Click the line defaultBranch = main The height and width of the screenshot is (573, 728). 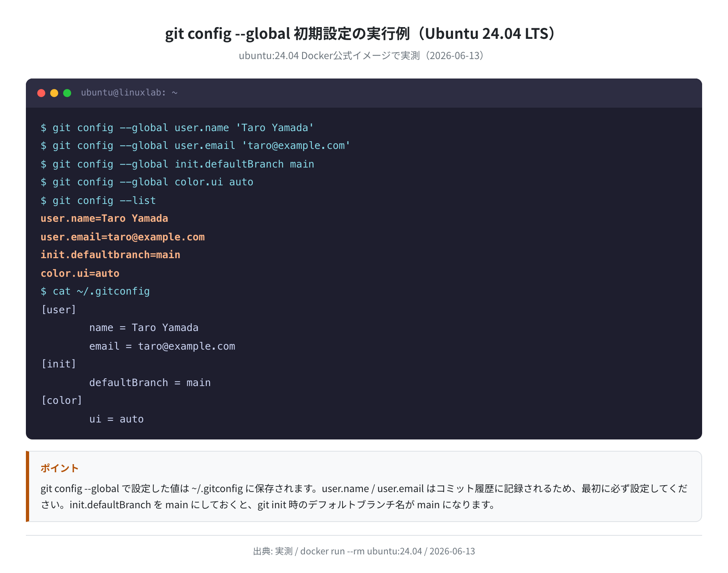[x=150, y=383]
